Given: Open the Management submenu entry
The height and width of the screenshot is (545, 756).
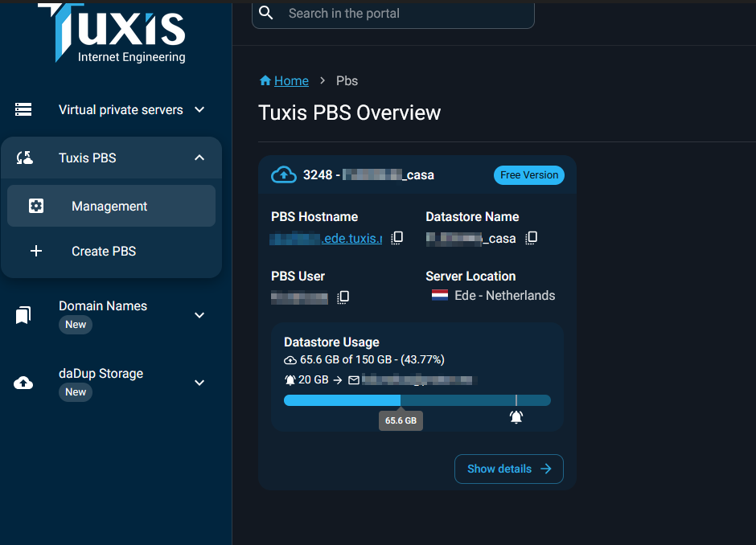Looking at the screenshot, I should pos(111,206).
